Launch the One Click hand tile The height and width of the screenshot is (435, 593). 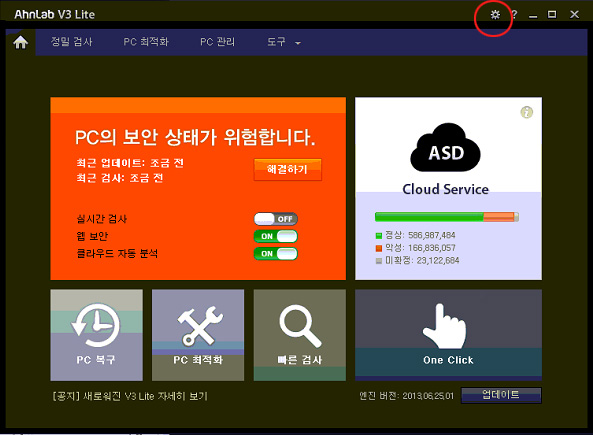(448, 335)
